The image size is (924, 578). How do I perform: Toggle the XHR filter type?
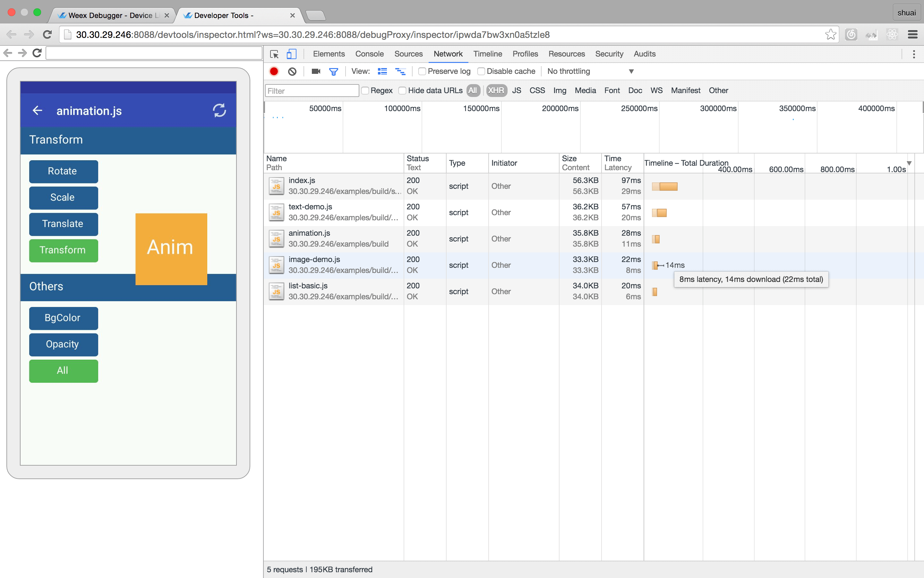click(496, 91)
